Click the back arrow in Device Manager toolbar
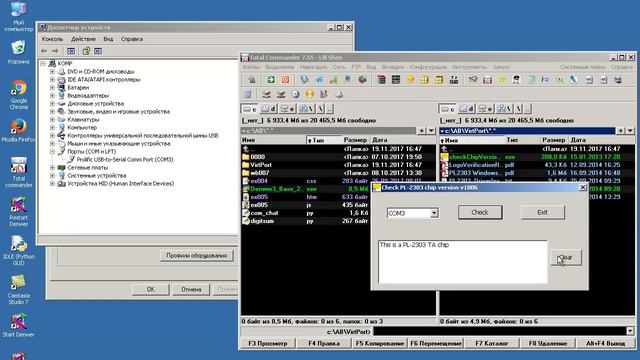The width and height of the screenshot is (640, 360). click(x=44, y=51)
